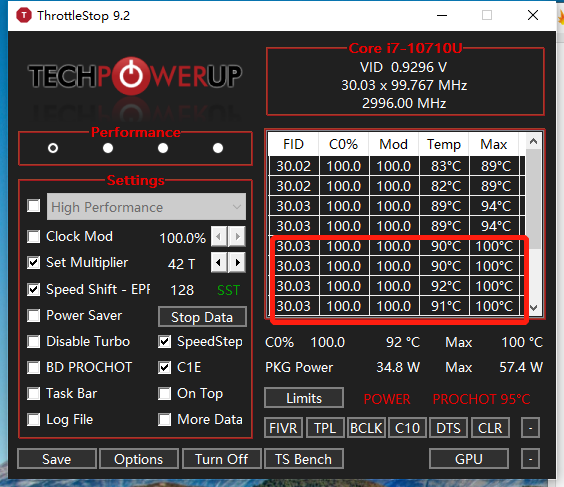Click the small minus button beside CLR

click(x=530, y=428)
